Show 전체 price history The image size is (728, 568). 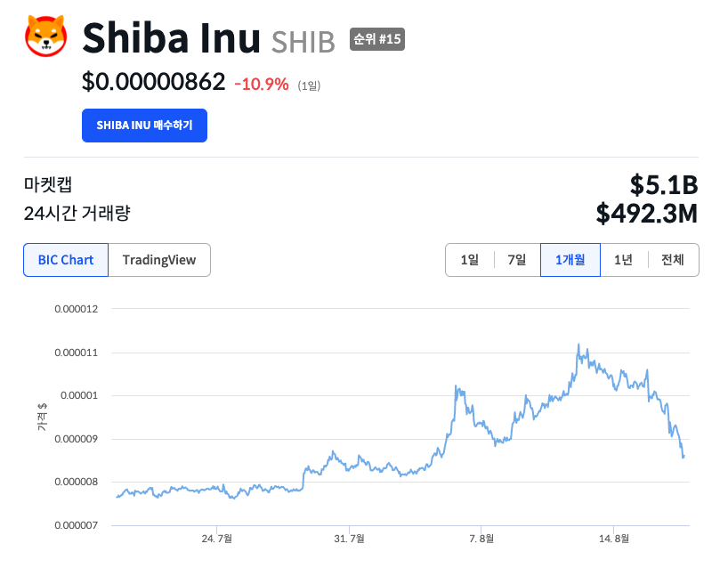click(x=672, y=260)
